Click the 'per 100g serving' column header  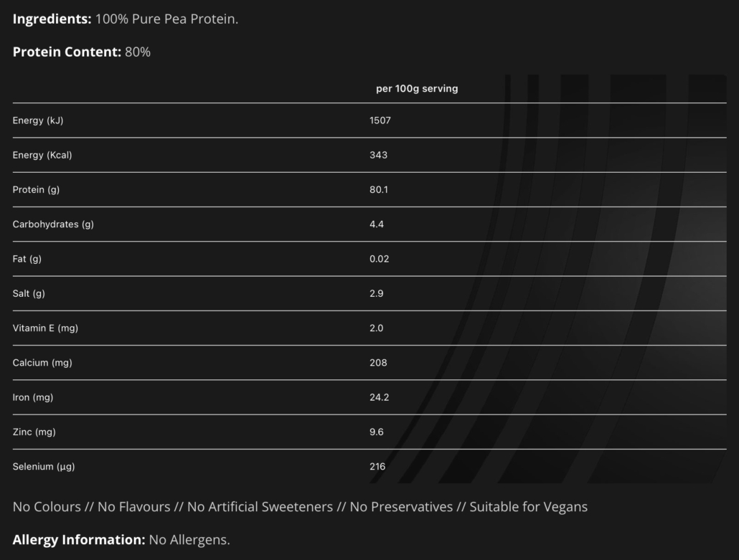(417, 89)
